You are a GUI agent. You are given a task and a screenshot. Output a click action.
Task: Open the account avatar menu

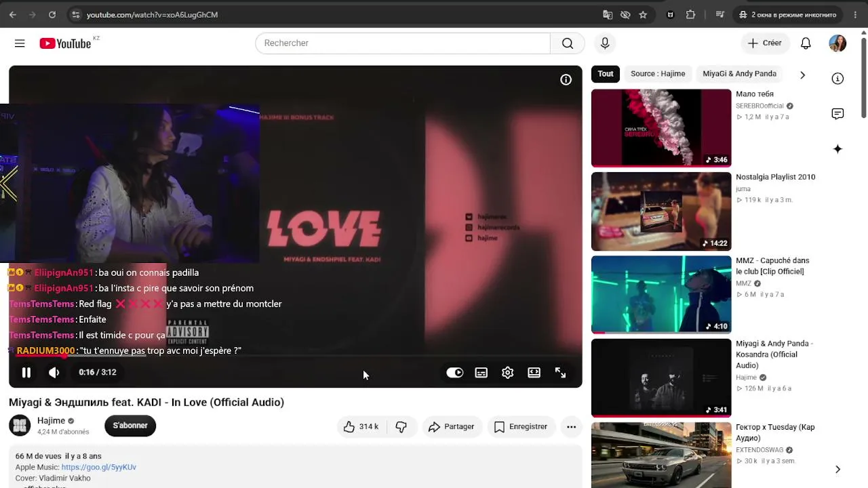[x=837, y=43]
